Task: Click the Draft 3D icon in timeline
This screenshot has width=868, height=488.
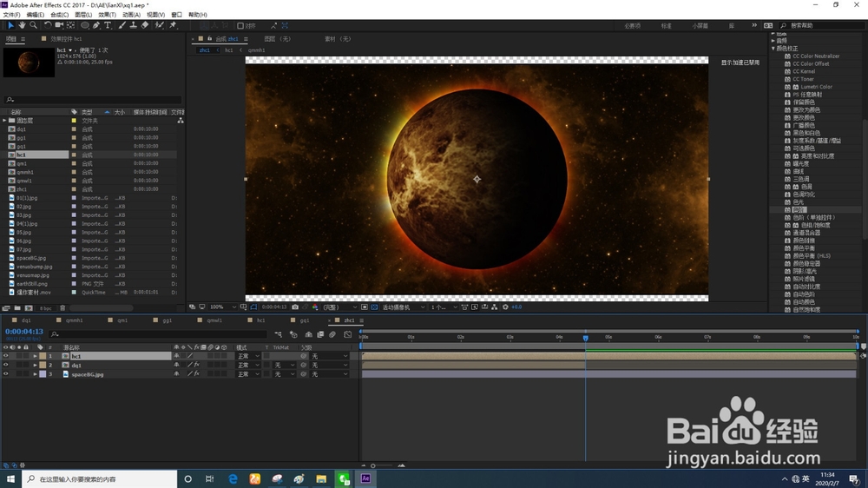Action: 293,334
